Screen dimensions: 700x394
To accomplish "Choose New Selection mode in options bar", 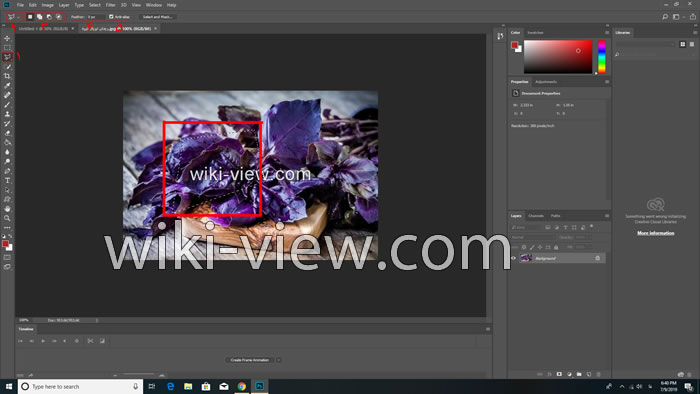I will tap(30, 17).
